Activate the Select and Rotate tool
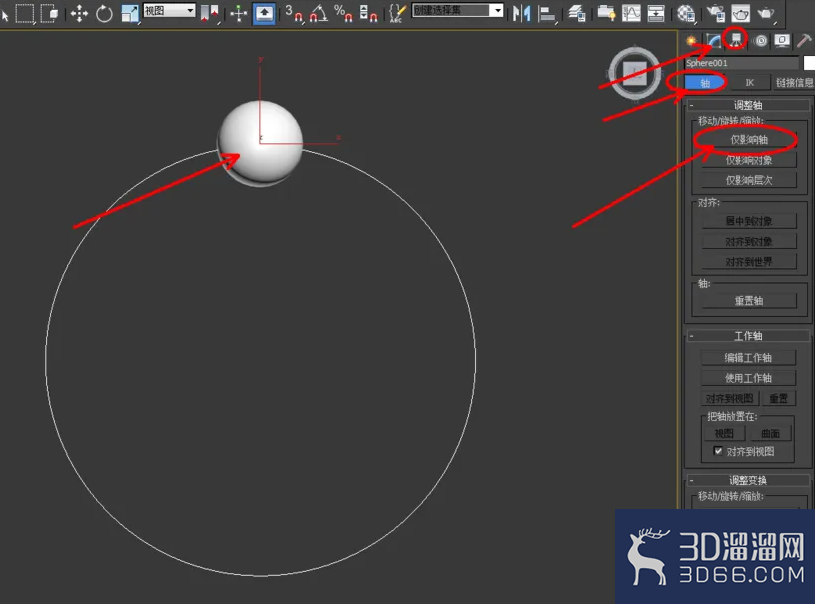This screenshot has width=815, height=604. point(104,13)
